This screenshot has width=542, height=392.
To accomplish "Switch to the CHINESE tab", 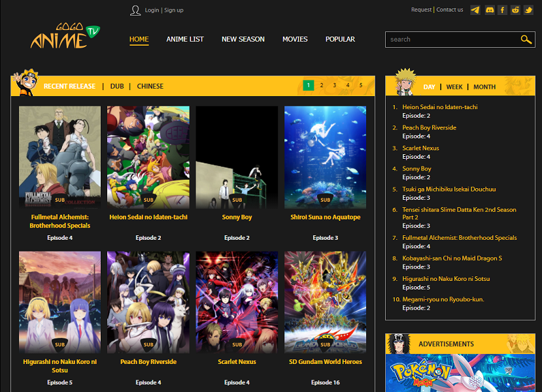I will (150, 86).
